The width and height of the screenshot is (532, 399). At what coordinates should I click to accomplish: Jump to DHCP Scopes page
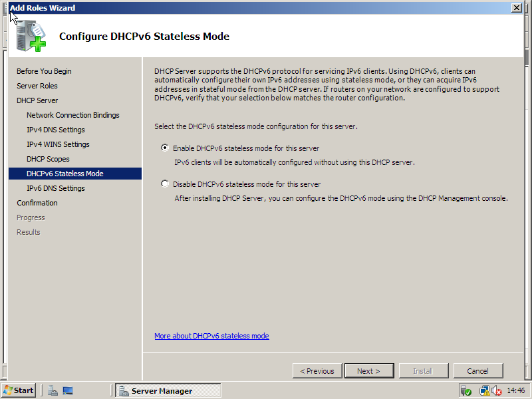pyautogui.click(x=48, y=159)
